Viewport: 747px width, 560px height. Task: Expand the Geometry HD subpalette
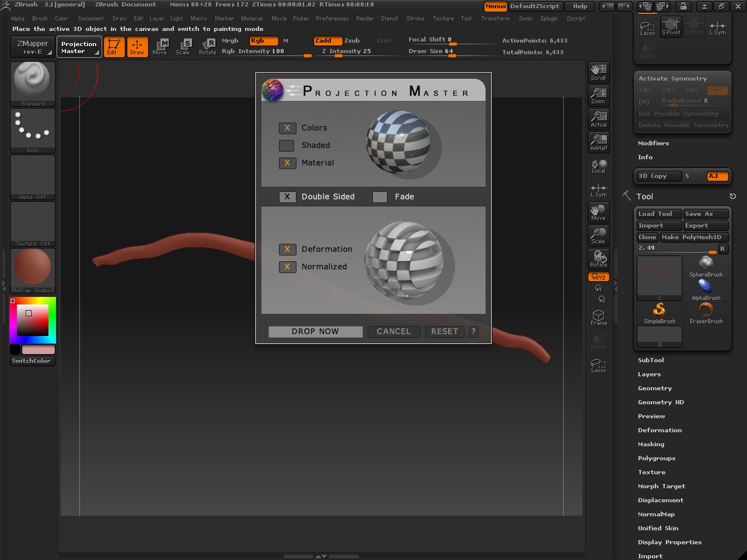tap(661, 402)
